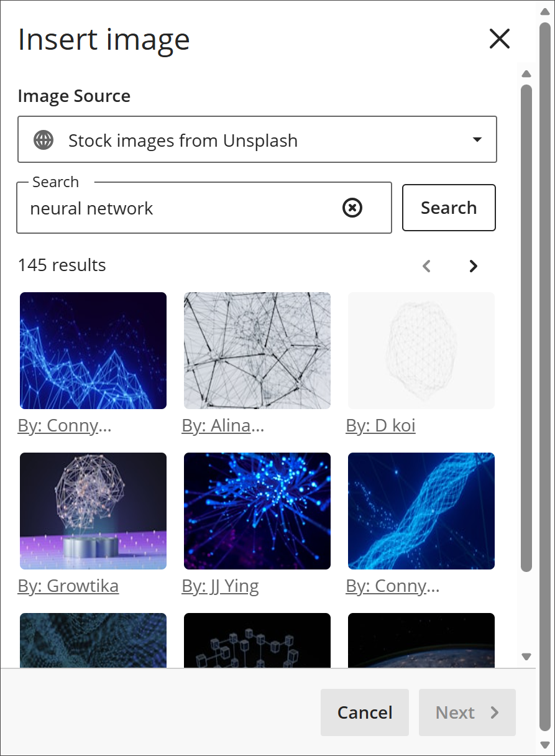Open Conny's photographer attribution link
555x756 pixels.
pyautogui.click(x=65, y=425)
